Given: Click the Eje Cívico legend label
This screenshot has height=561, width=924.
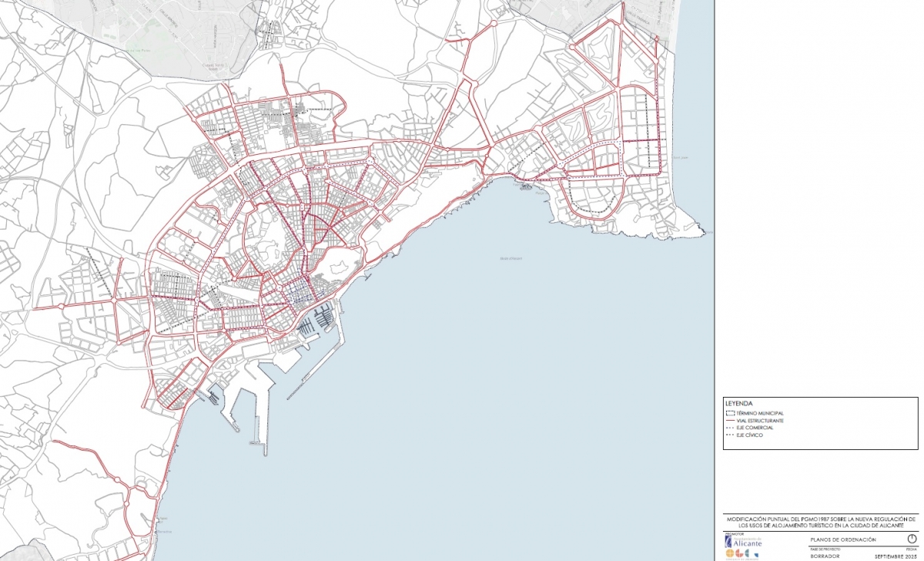Looking at the screenshot, I should pos(749,435).
